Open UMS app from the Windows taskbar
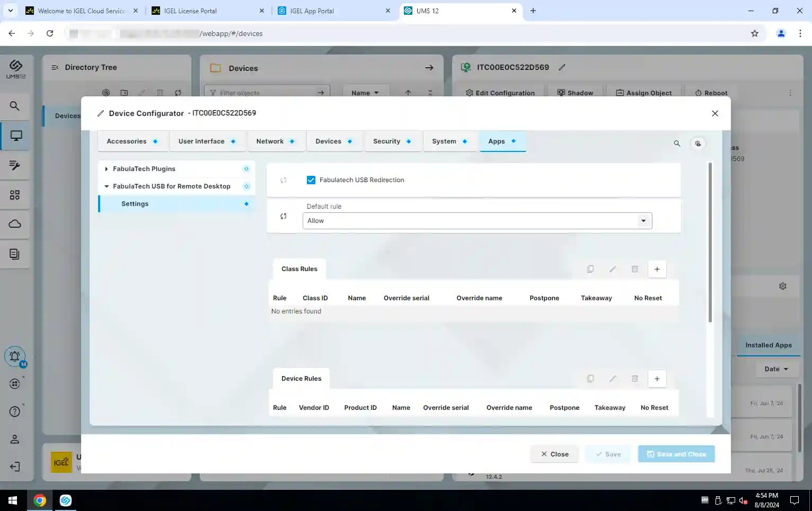The image size is (812, 511). click(66, 500)
